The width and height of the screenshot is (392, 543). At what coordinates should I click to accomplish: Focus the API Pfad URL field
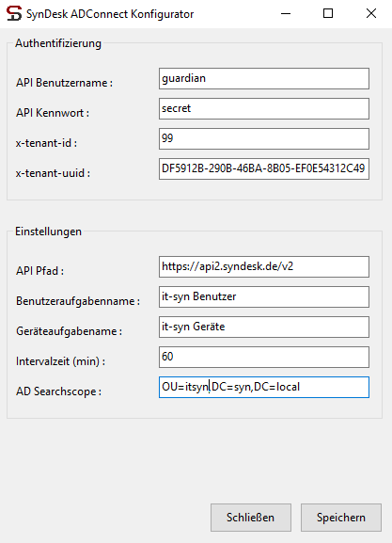pyautogui.click(x=264, y=266)
